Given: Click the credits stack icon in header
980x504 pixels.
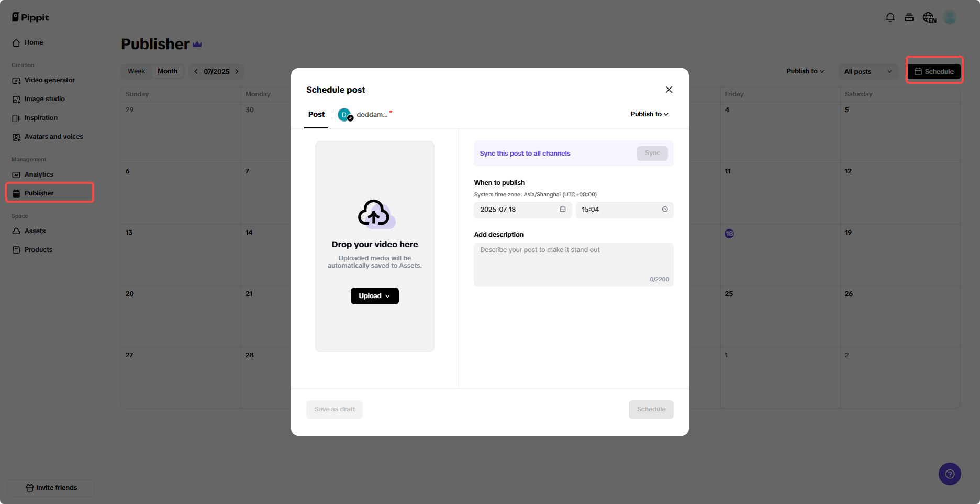Looking at the screenshot, I should tap(909, 17).
